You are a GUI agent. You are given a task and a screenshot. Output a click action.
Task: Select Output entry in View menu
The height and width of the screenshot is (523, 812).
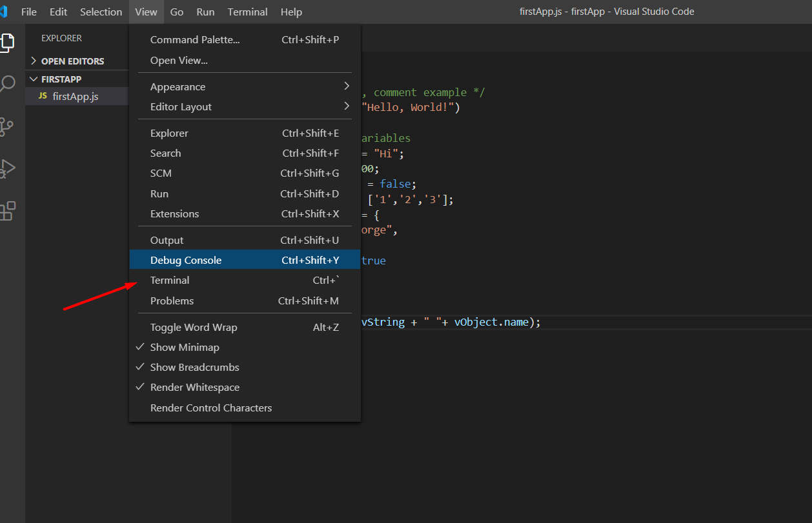click(245, 240)
